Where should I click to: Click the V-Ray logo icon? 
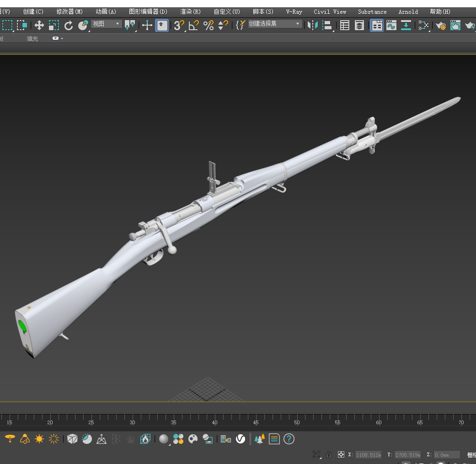(241, 439)
